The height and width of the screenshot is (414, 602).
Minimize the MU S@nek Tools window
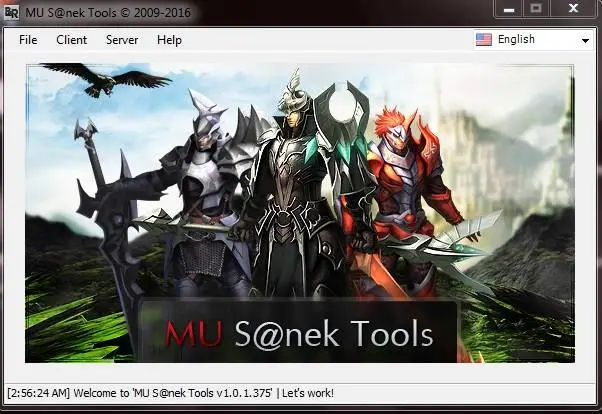[x=509, y=9]
